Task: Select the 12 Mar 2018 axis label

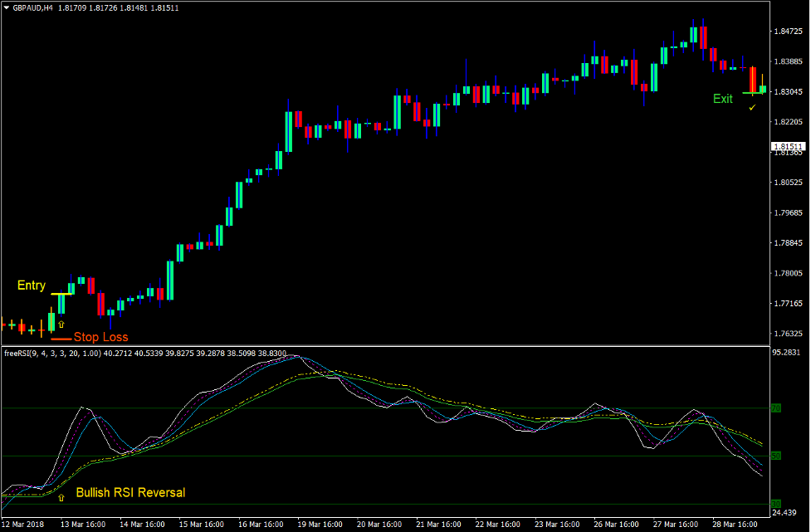Action: click(x=22, y=525)
